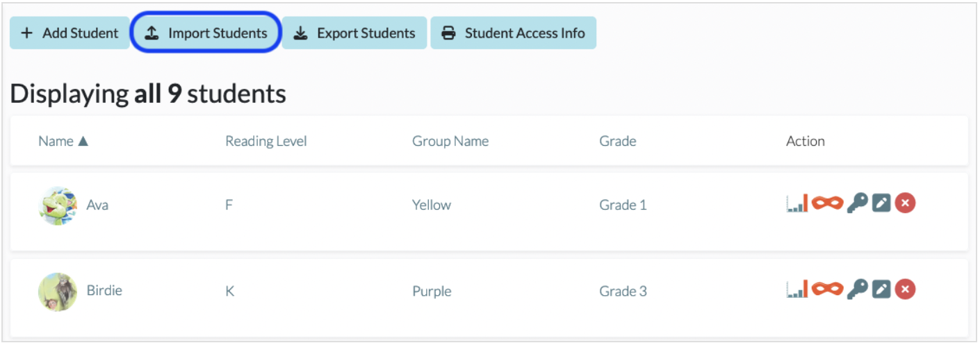Click Birdie's orange infinity mask icon
Viewport: 980px width, 343px height.
click(827, 289)
